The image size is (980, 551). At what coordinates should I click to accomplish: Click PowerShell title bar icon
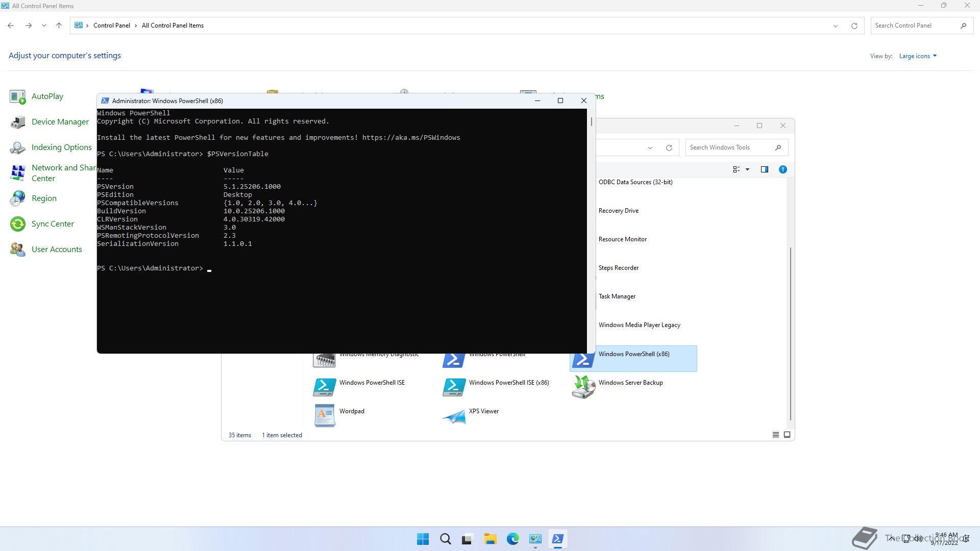pyautogui.click(x=105, y=101)
